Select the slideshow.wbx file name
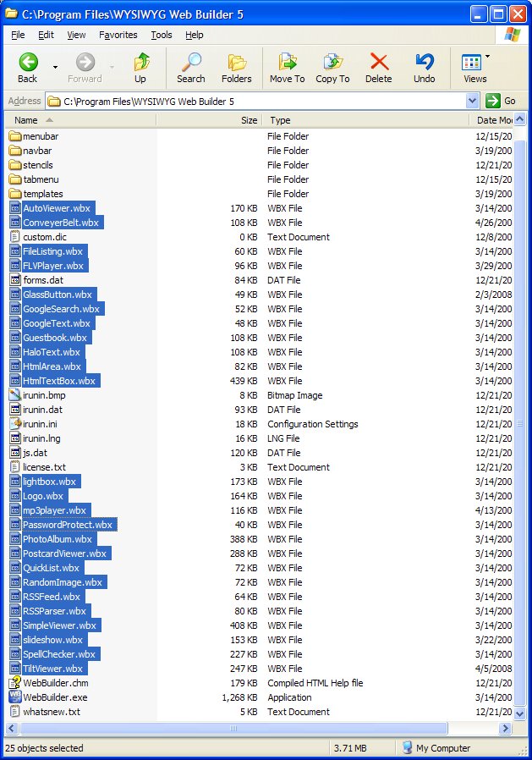The image size is (532, 760). (52, 640)
